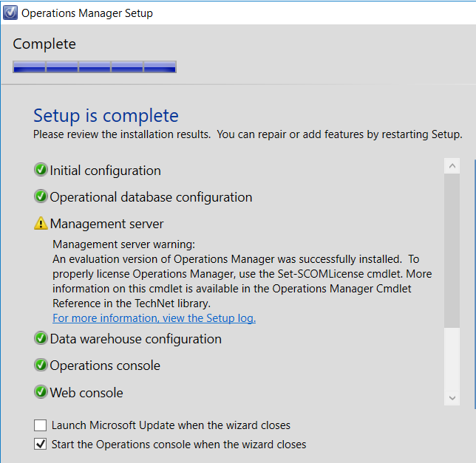This screenshot has height=463, width=476.
Task: Click the green check beside Operational database configuration
Action: [x=41, y=196]
